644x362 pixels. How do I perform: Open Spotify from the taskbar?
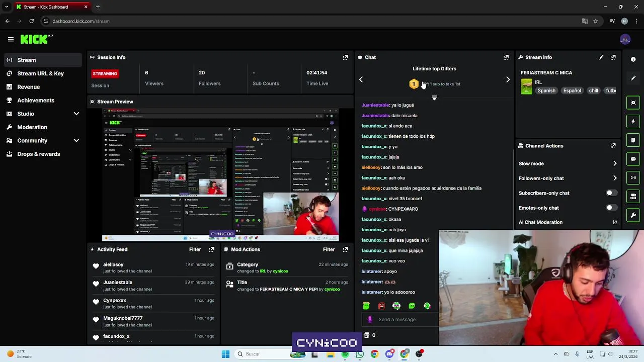[x=345, y=354]
